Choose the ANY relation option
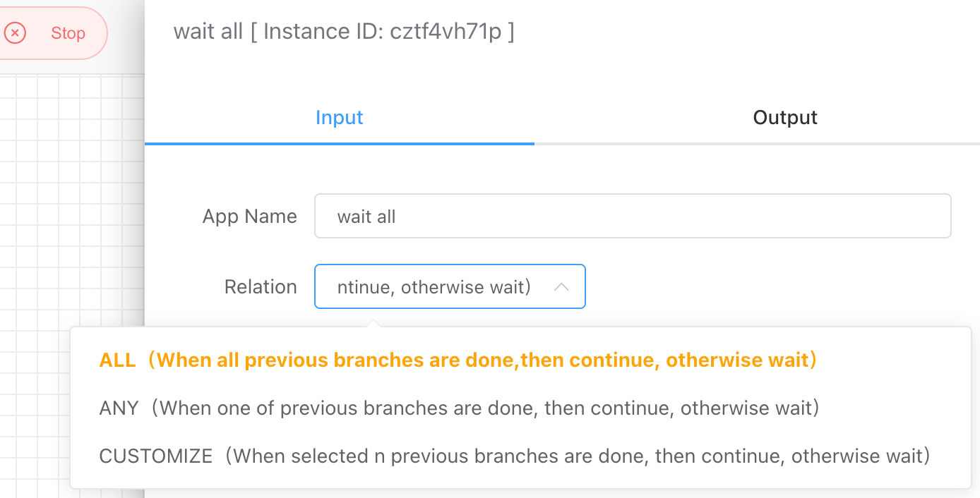 (459, 408)
